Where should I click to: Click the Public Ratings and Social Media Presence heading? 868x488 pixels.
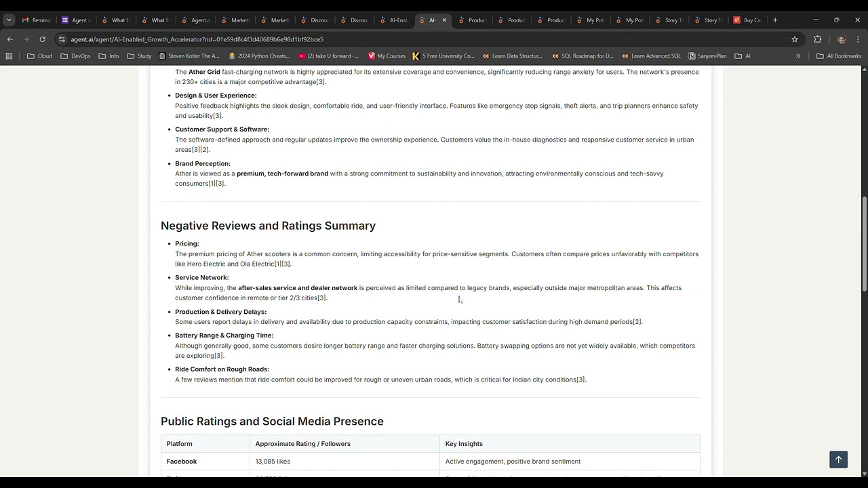click(272, 422)
